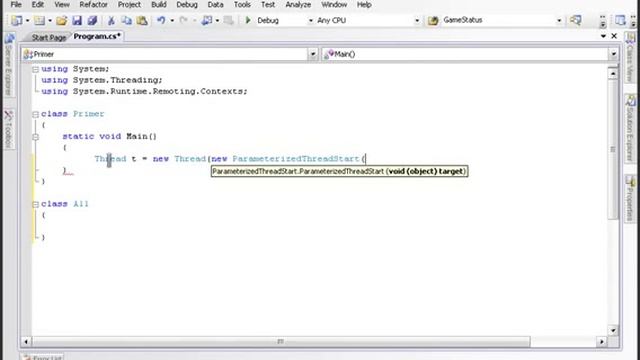The width and height of the screenshot is (640, 360).
Task: Click the Cut scissors icon
Action: click(111, 20)
